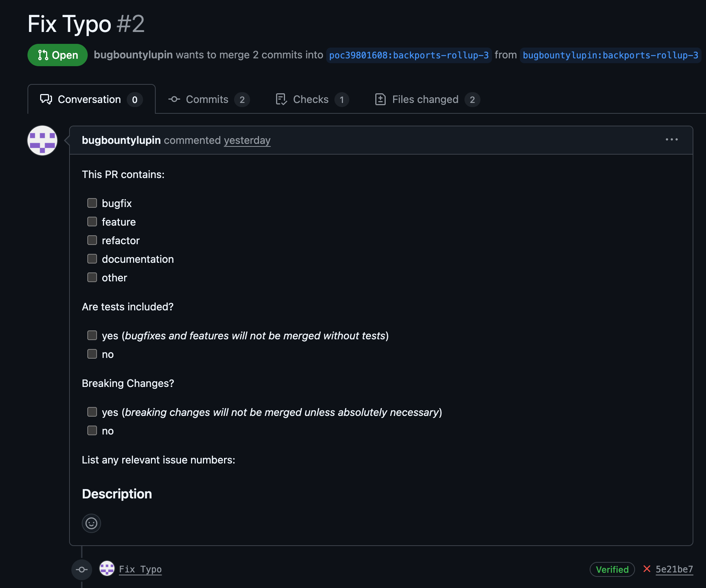The height and width of the screenshot is (588, 706).
Task: Tick the documentation checkbox
Action: tap(92, 259)
